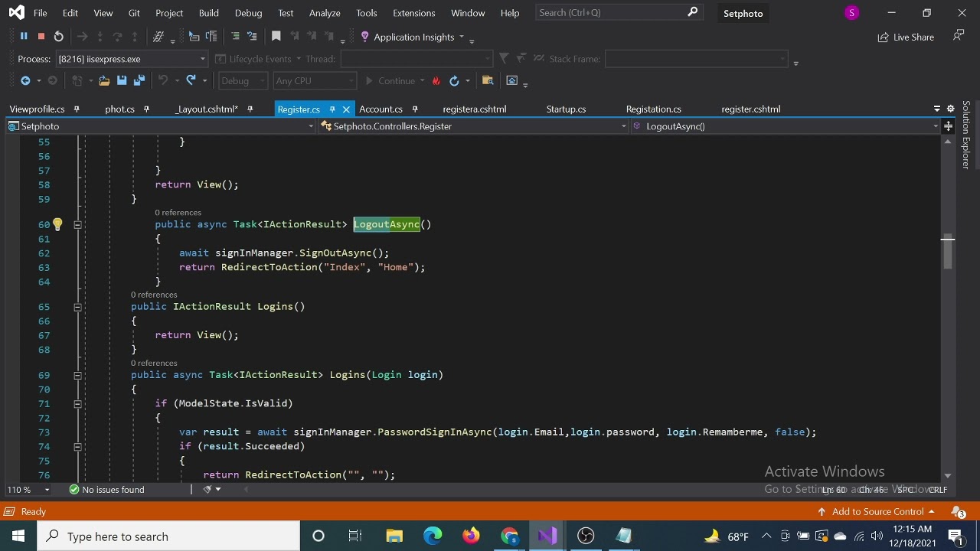The height and width of the screenshot is (551, 980).
Task: Toggle pin on Register.cs tab
Action: tap(332, 109)
